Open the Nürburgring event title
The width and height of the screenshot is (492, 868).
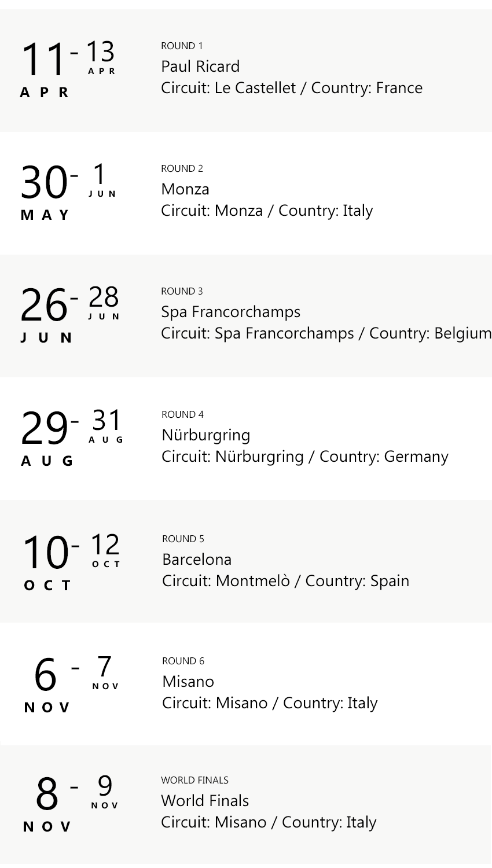(206, 435)
